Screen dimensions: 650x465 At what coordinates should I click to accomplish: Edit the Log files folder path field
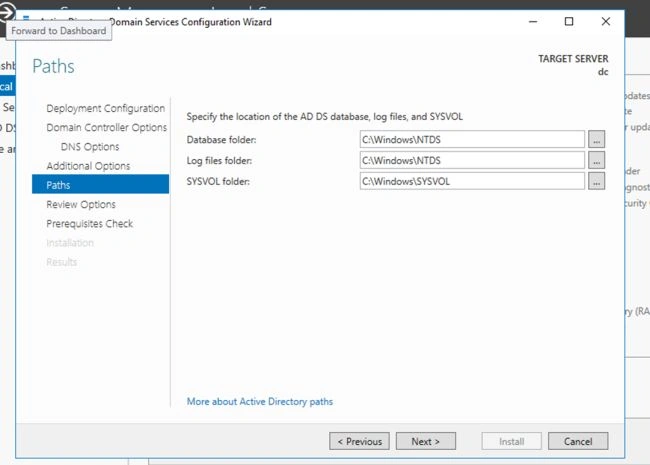pyautogui.click(x=472, y=160)
